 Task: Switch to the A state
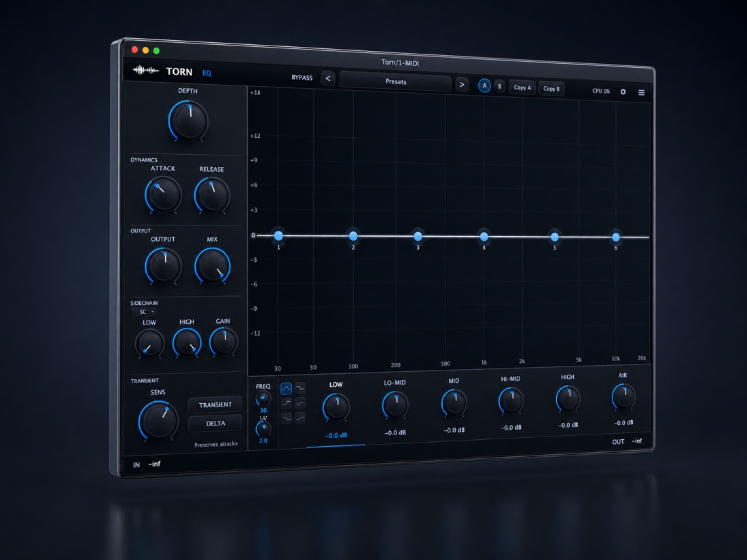coord(484,86)
